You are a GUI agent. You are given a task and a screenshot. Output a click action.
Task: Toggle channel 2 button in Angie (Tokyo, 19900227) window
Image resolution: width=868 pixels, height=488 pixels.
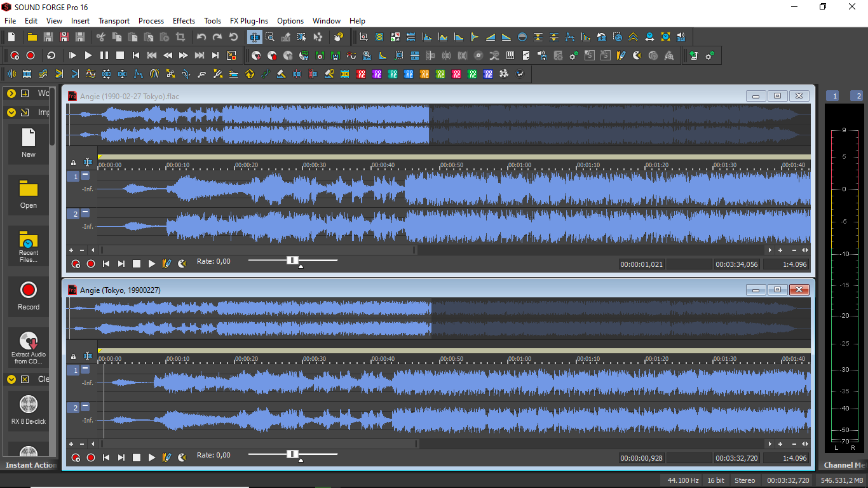[x=74, y=408]
